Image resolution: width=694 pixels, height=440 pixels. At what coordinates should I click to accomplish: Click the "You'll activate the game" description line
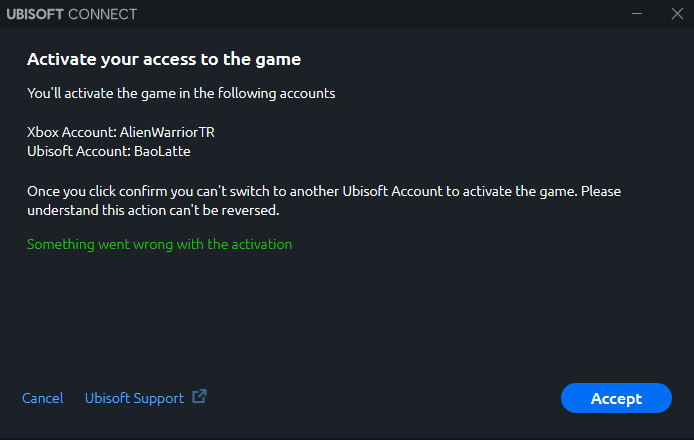(180, 93)
